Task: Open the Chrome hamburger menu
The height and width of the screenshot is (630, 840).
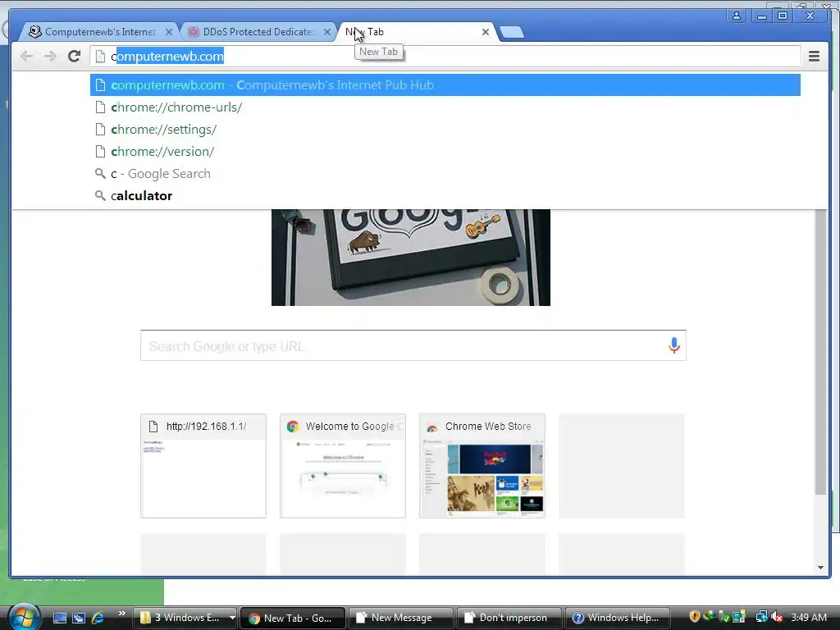Action: [814, 56]
